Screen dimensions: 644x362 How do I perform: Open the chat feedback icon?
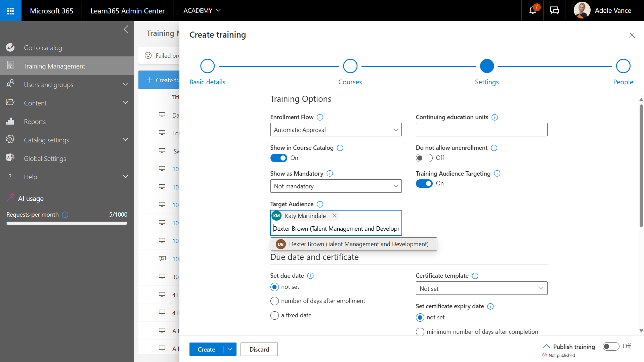click(554, 10)
